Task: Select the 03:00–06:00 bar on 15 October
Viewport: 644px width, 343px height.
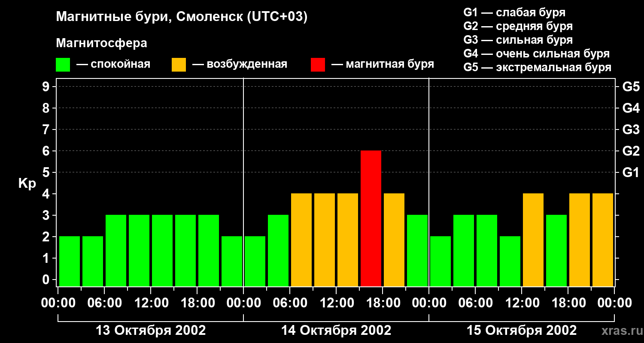Action: point(464,250)
